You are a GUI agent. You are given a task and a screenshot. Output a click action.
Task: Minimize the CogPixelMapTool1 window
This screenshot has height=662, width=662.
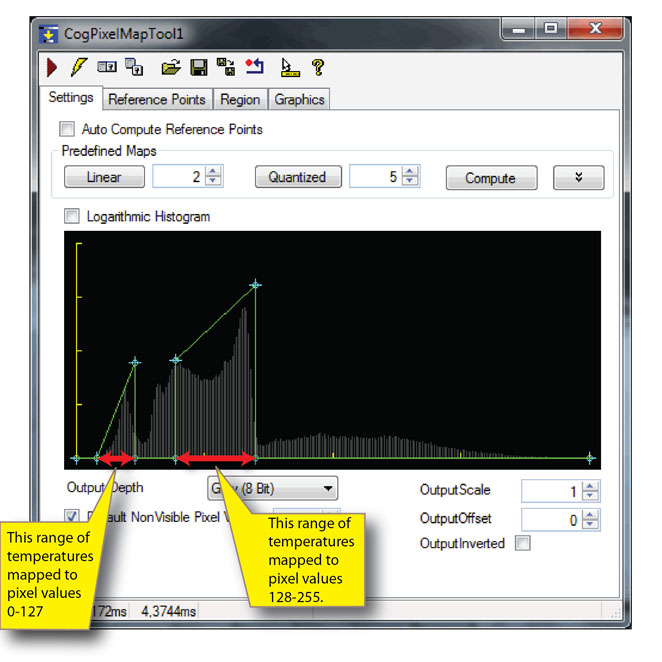tap(518, 29)
